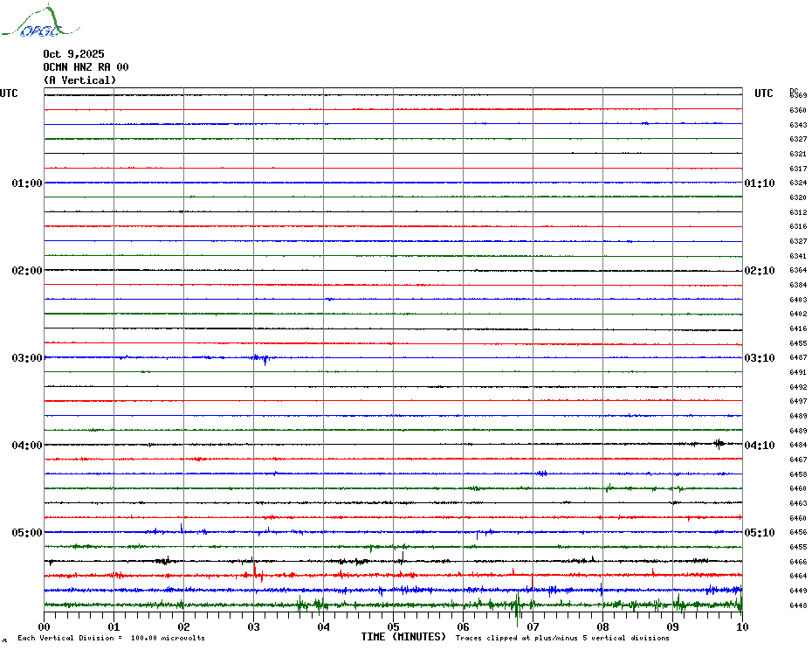Select the (A Vertical) channel text
Screen dimensions: 812x650
point(79,80)
